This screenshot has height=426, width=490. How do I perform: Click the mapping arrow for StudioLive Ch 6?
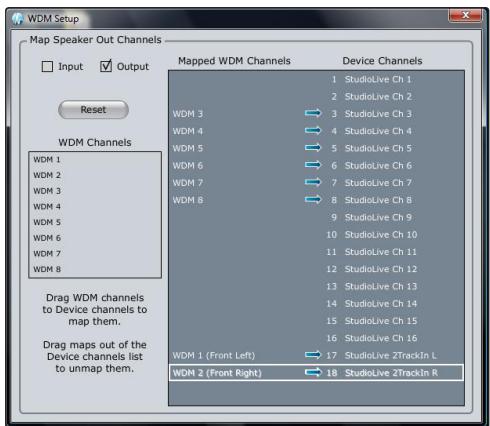tap(313, 165)
